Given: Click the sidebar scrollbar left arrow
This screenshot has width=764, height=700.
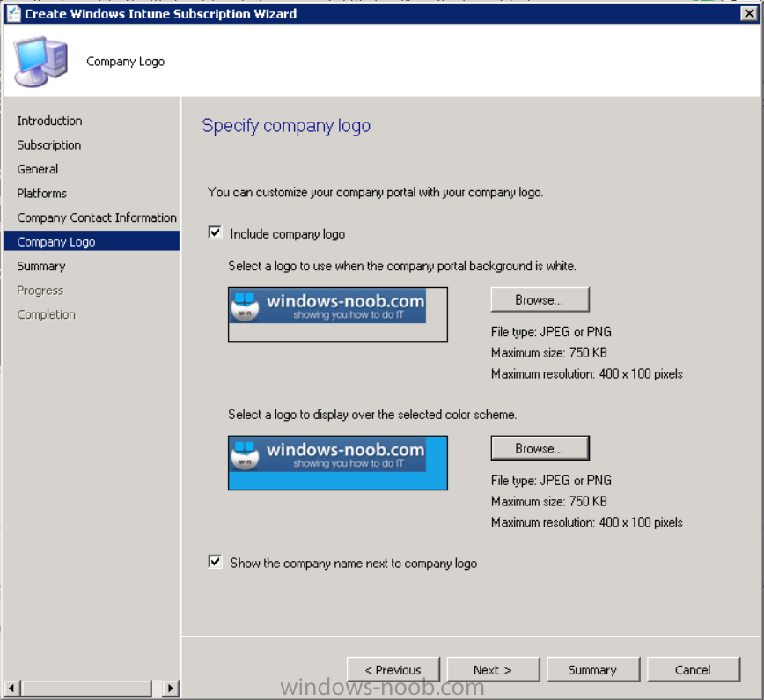Looking at the screenshot, I should pyautogui.click(x=11, y=689).
